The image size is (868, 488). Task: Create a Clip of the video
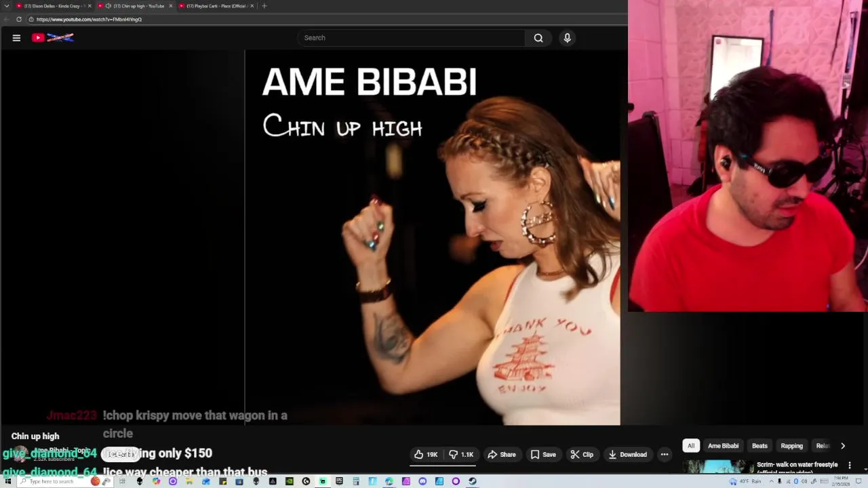582,455
